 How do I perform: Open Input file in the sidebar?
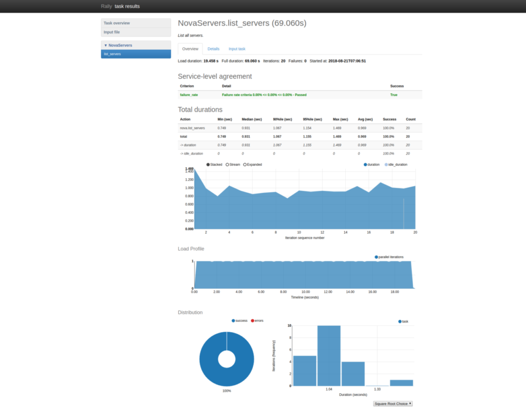click(x=136, y=32)
